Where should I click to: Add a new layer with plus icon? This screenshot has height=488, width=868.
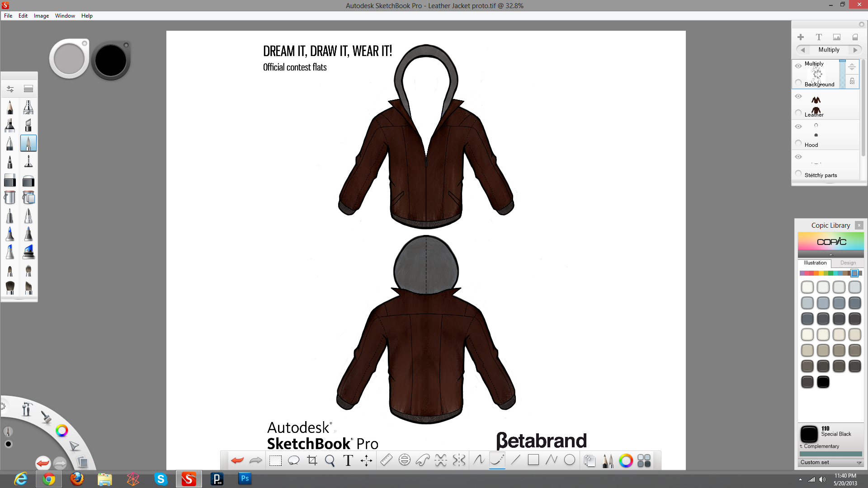(801, 37)
